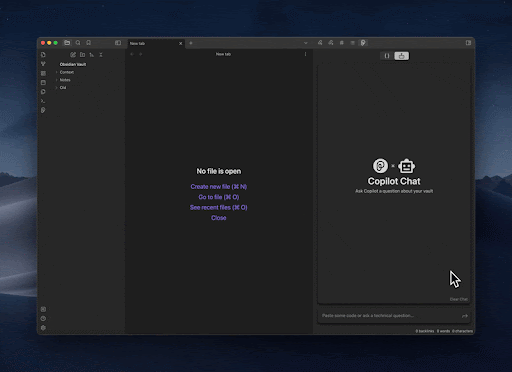This screenshot has height=372, width=512.
Task: Open the file explorer tab icon
Action: (x=67, y=43)
